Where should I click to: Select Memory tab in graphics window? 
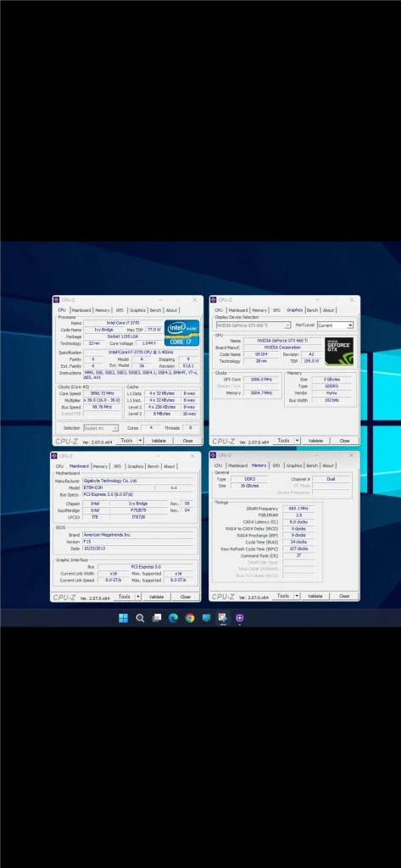(259, 310)
